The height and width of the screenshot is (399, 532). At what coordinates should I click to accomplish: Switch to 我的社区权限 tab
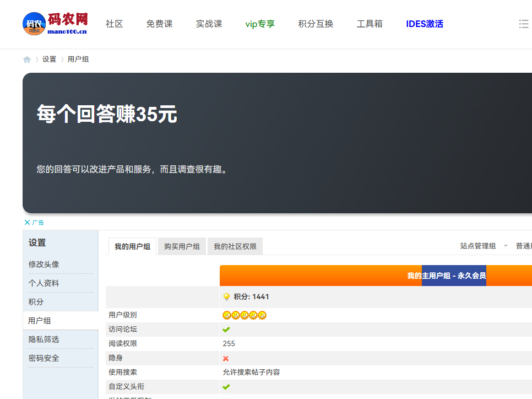[235, 246]
